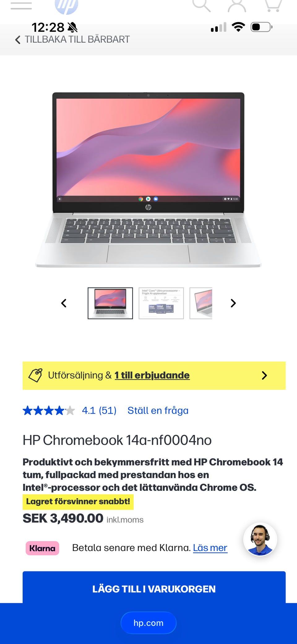Open the user account icon
This screenshot has height=644, width=297.
[x=237, y=6]
